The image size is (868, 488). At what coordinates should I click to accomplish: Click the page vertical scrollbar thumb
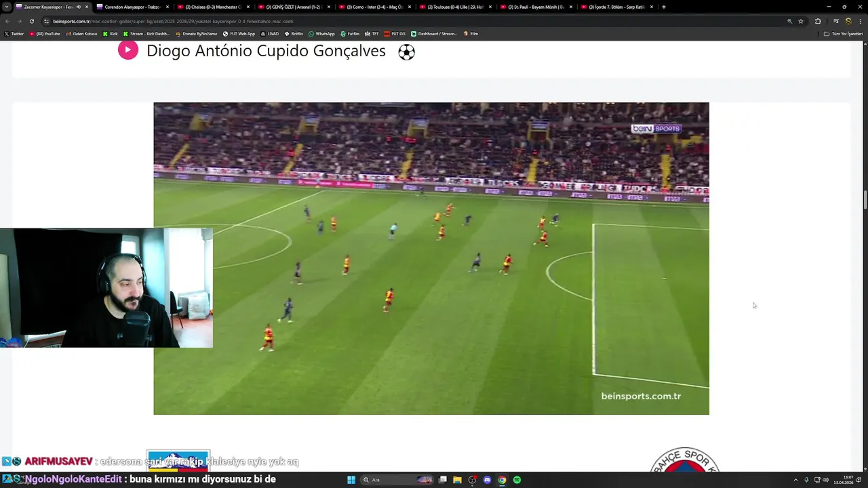coord(865,201)
